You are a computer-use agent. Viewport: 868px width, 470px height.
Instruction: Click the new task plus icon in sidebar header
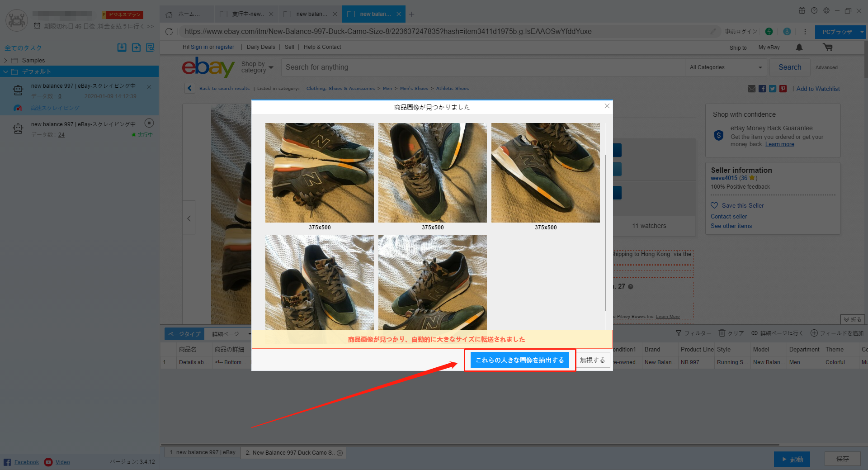click(x=136, y=47)
